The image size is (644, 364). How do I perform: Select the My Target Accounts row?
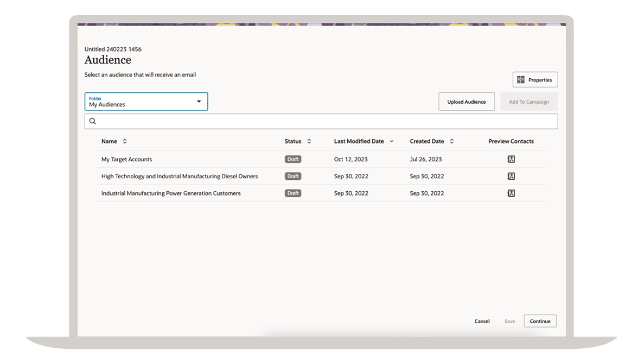coord(127,159)
